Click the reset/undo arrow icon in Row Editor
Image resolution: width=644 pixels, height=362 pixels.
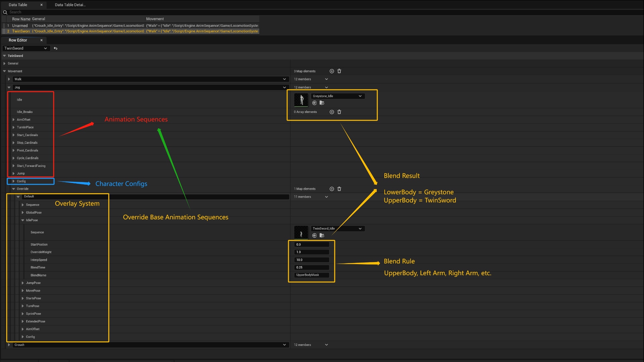55,48
